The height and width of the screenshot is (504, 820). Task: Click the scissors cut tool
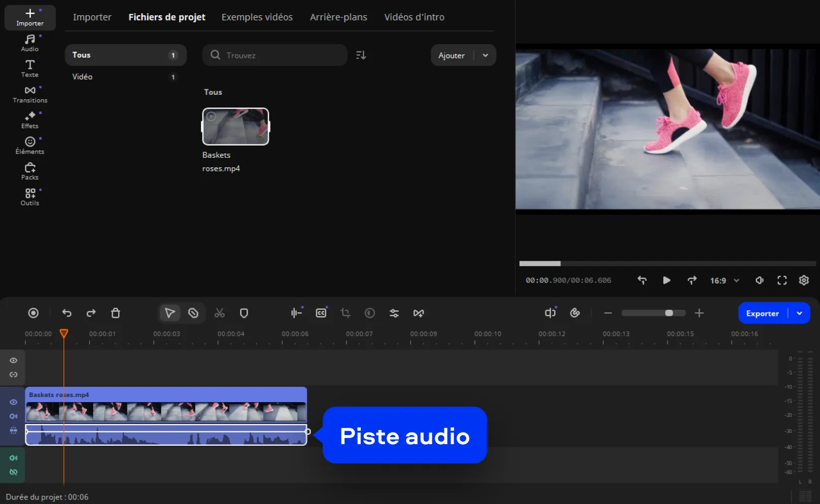point(219,313)
